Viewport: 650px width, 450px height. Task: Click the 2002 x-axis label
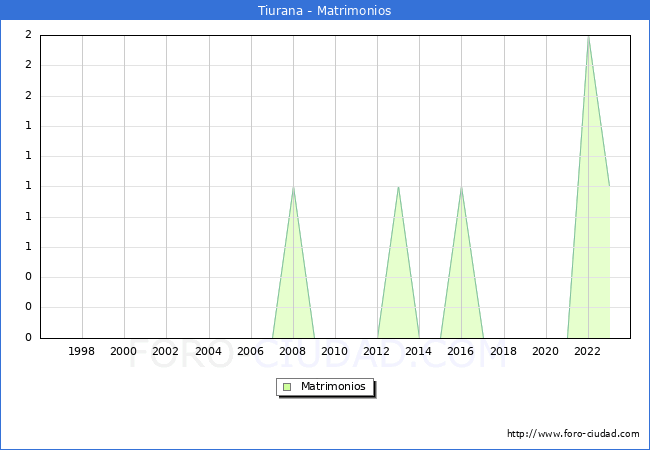pyautogui.click(x=165, y=351)
